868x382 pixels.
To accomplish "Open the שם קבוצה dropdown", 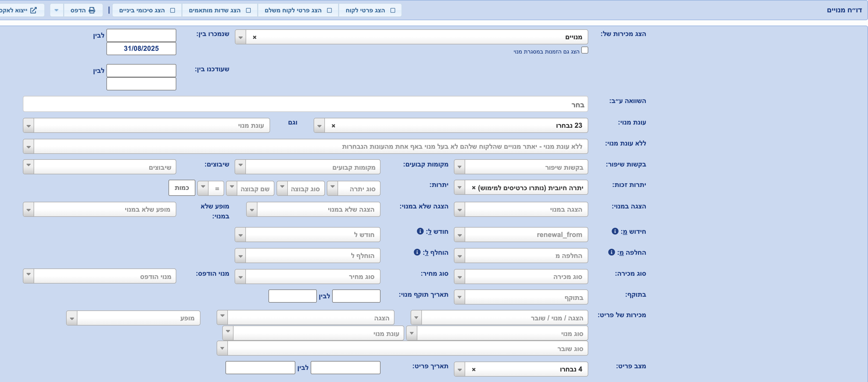I will [232, 188].
